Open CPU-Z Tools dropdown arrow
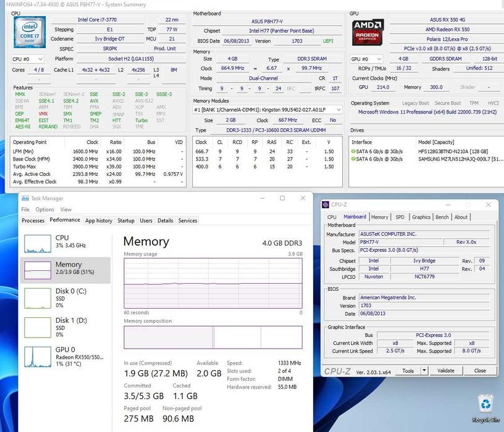Viewport: 504px width, 432px height. coord(424,371)
